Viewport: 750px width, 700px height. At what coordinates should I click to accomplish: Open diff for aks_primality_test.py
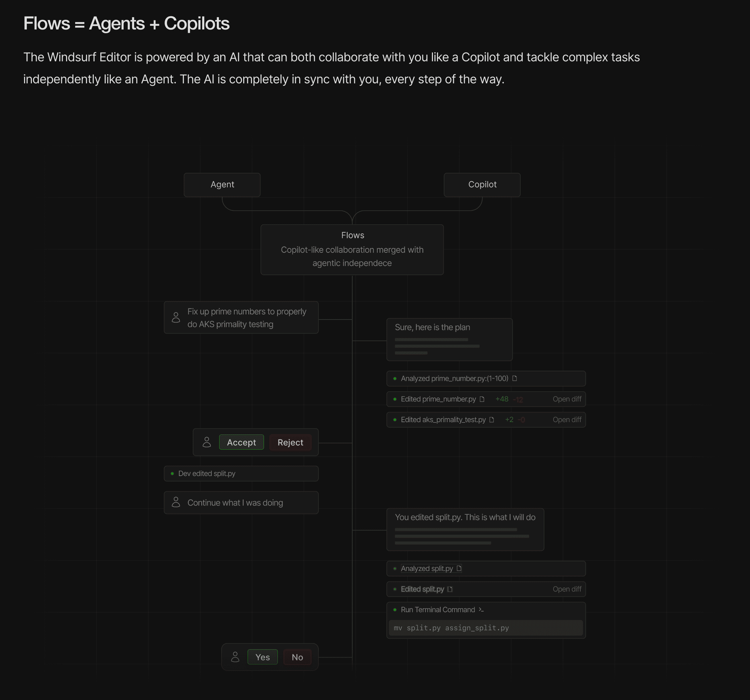[567, 419]
